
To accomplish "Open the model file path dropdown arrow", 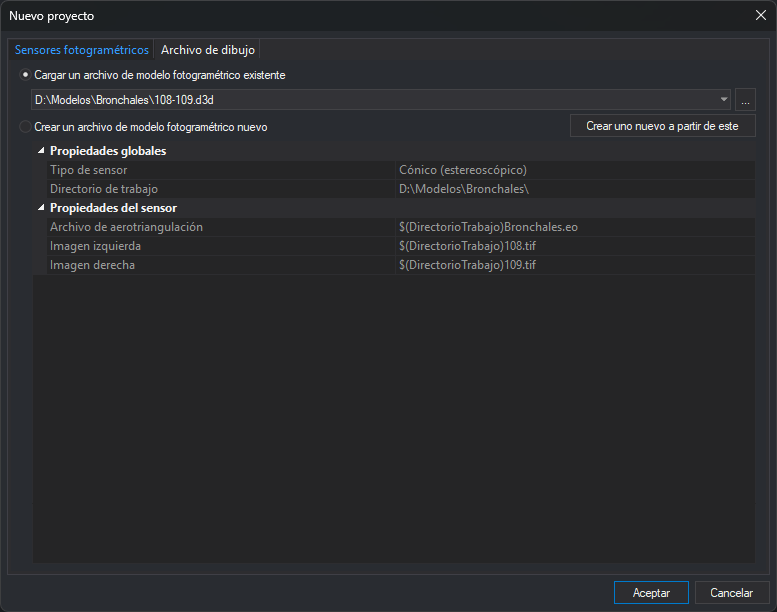I will tap(724, 100).
